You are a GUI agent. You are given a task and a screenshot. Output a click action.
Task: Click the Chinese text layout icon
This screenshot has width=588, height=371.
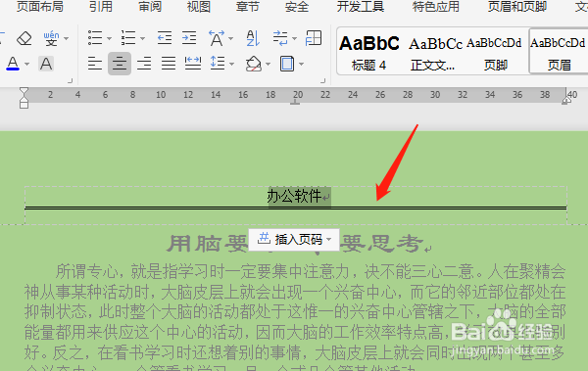pyautogui.click(x=217, y=38)
